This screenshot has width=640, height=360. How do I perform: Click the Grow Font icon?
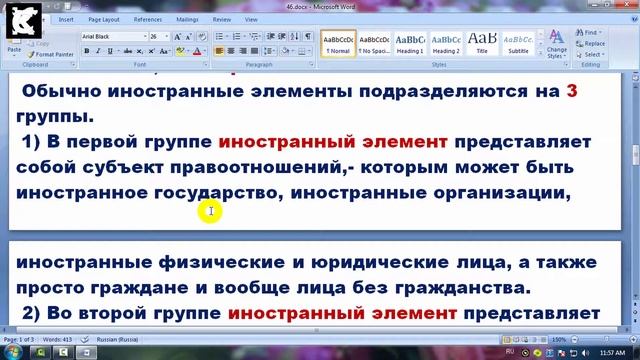(178, 37)
